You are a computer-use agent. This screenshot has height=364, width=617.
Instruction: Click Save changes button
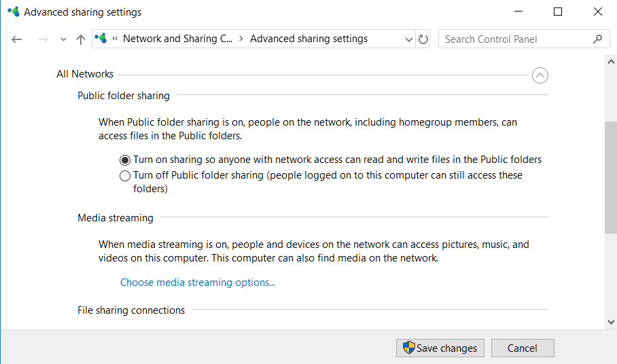click(x=440, y=348)
